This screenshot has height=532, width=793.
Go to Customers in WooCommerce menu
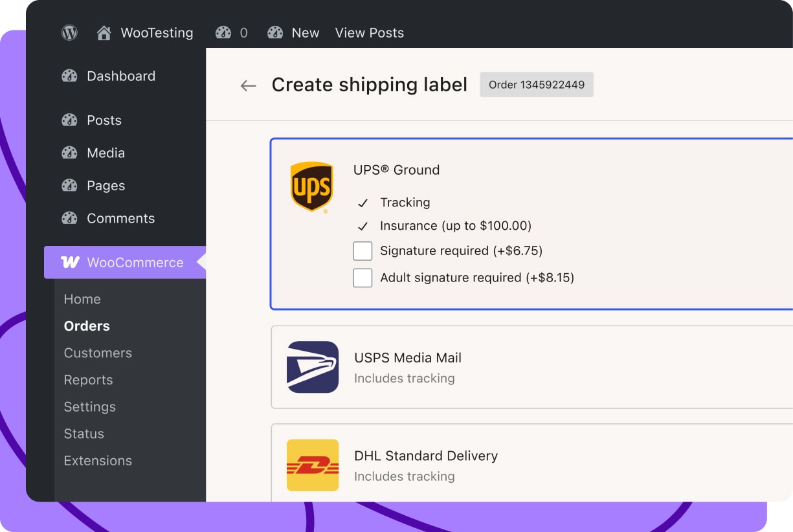coord(98,353)
